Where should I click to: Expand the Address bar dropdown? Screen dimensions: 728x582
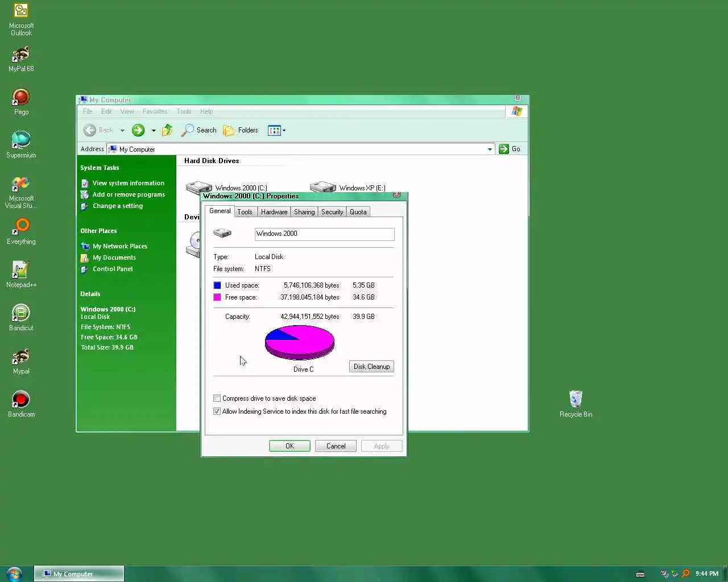490,149
